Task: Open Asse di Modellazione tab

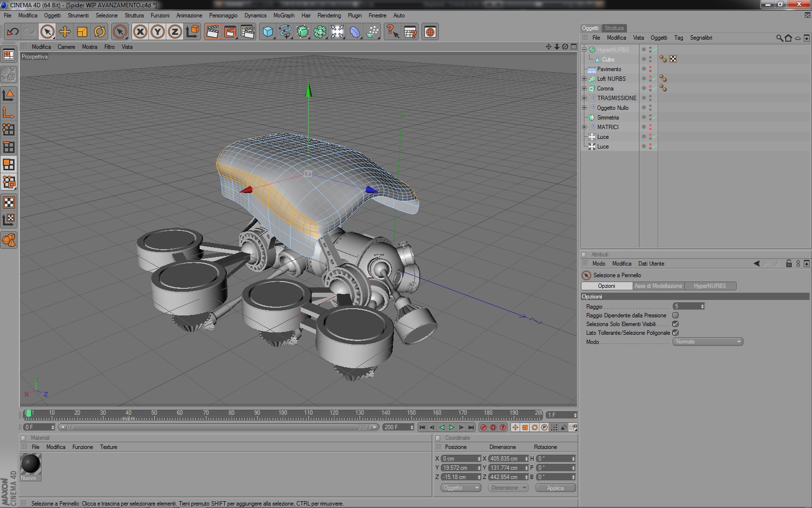Action: (x=658, y=286)
